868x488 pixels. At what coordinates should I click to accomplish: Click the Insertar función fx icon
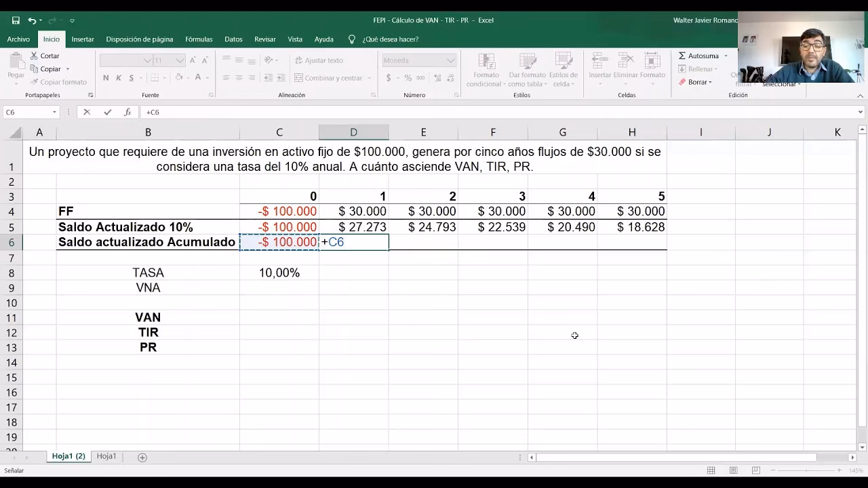click(x=128, y=113)
